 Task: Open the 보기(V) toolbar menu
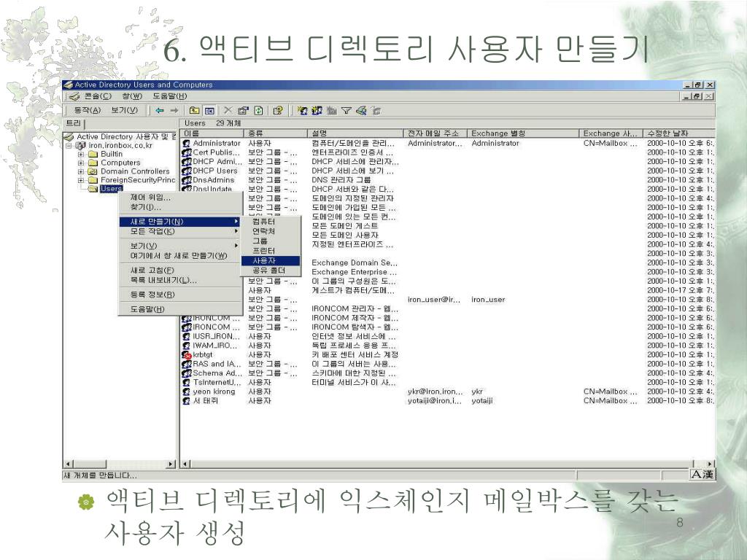click(124, 111)
